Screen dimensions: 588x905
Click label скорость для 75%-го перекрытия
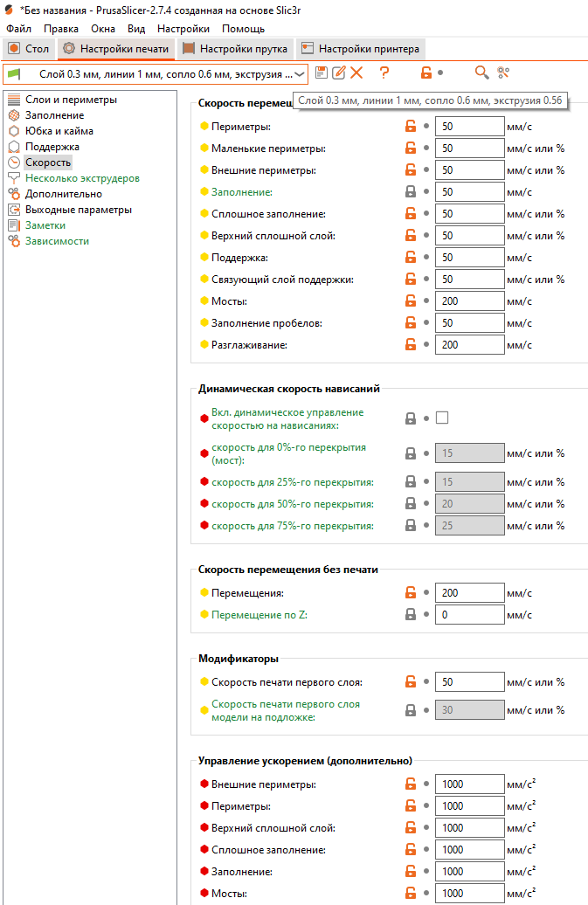click(293, 526)
